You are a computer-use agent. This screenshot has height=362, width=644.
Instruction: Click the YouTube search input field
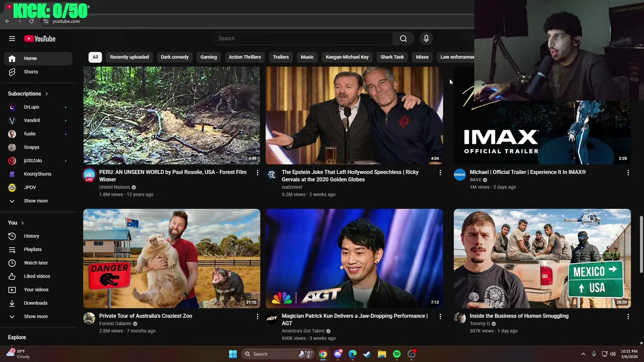303,39
